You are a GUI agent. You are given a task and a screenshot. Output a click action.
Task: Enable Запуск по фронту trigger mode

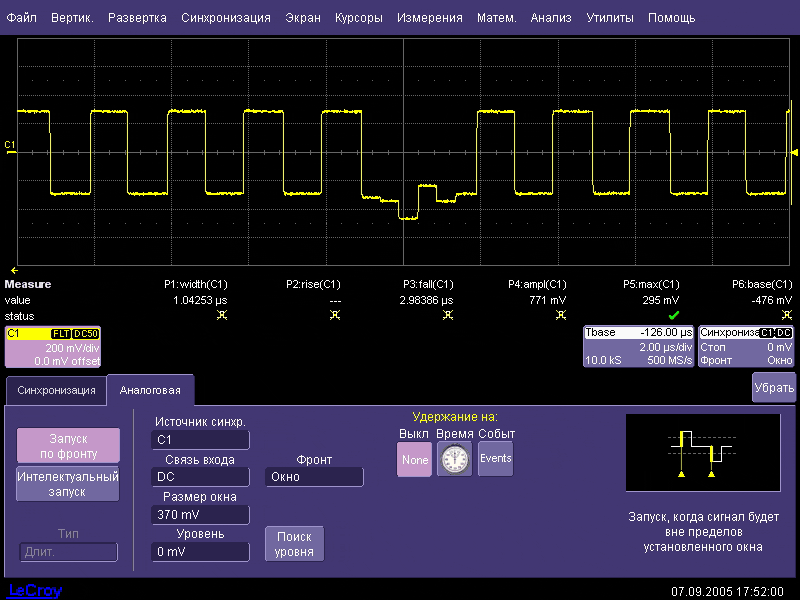point(68,445)
